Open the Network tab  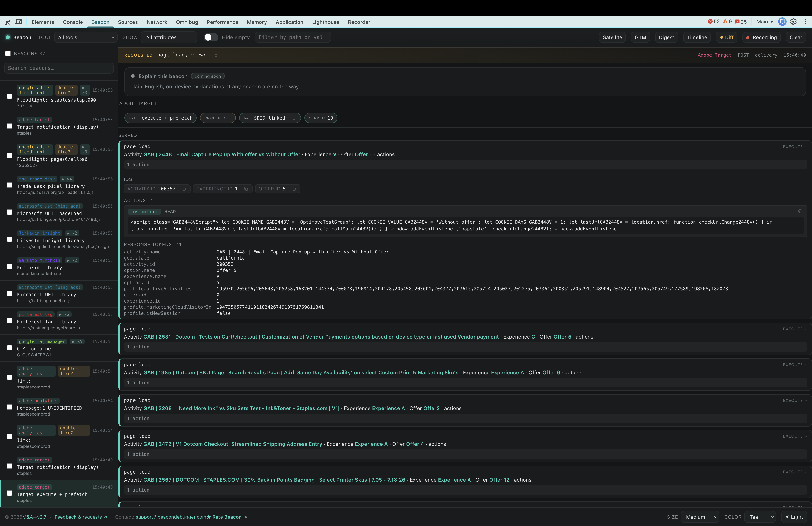click(x=157, y=22)
